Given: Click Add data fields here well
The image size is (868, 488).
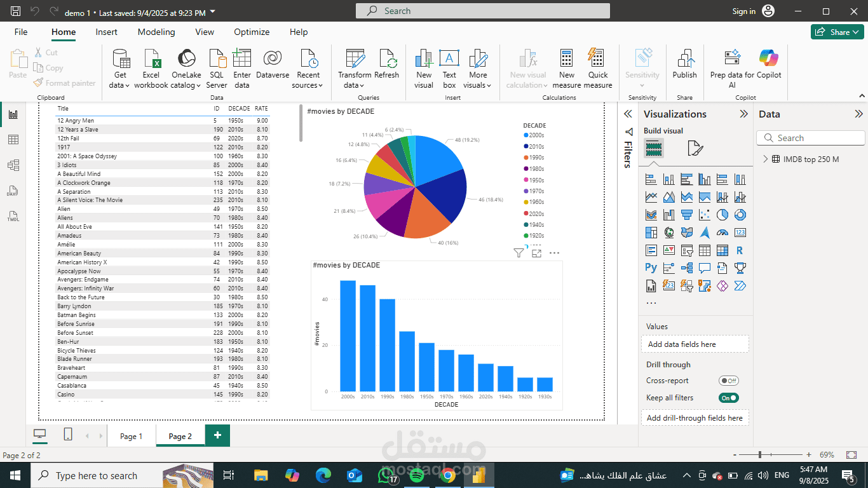Looking at the screenshot, I should pos(695,344).
